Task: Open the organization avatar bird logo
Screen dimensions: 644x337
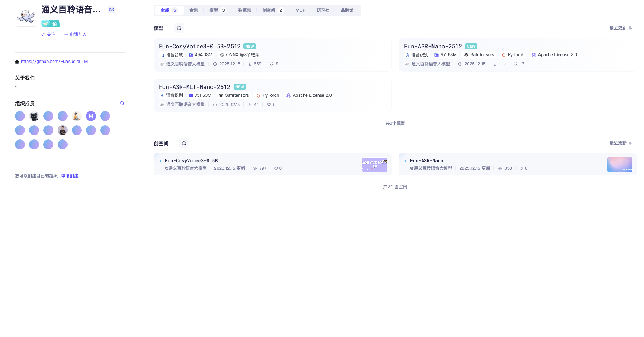Action: [26, 16]
